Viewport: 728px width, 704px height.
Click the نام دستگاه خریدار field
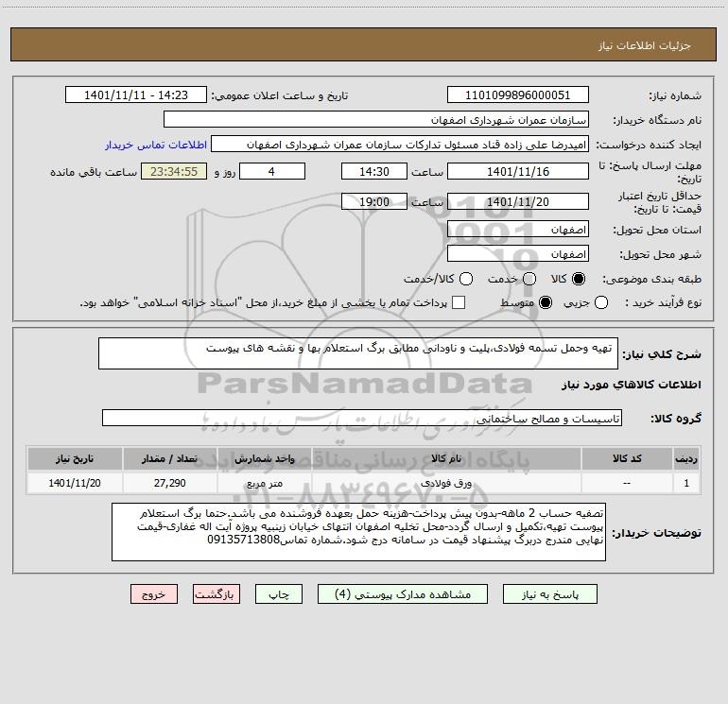[376, 120]
